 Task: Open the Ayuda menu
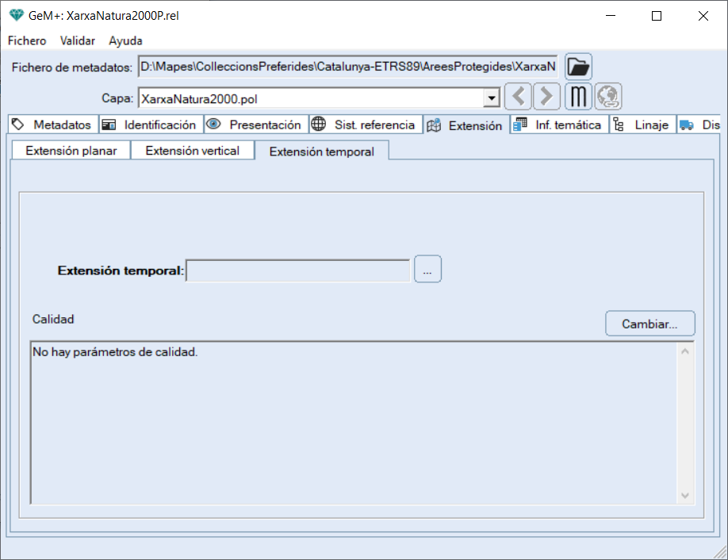(125, 40)
